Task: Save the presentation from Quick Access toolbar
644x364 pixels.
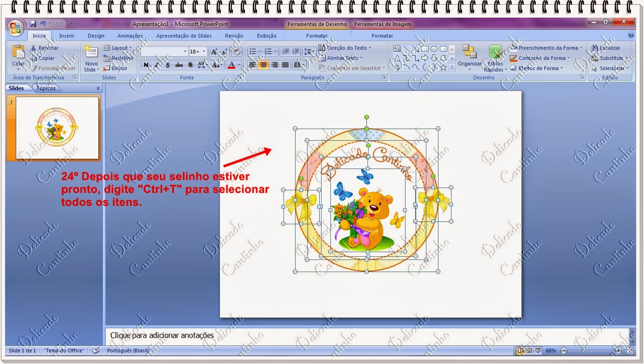Action: 33,24
